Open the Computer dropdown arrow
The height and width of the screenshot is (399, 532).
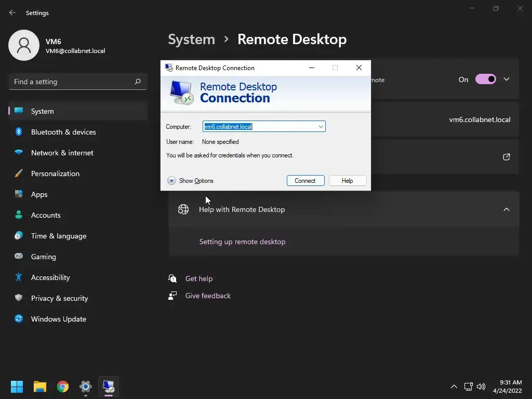tap(321, 127)
